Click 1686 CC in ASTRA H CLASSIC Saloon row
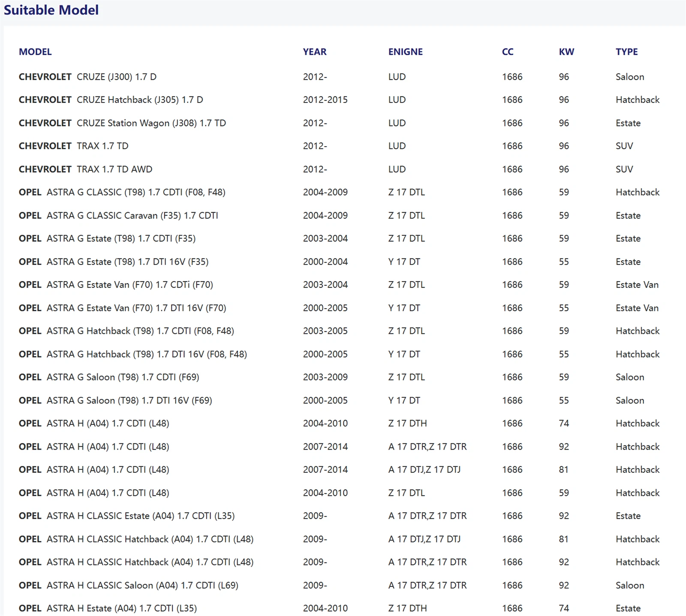The image size is (686, 616). [x=512, y=586]
